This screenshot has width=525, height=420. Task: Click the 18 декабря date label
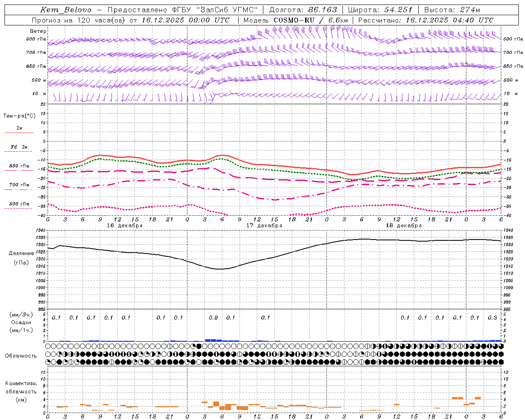coord(404,226)
